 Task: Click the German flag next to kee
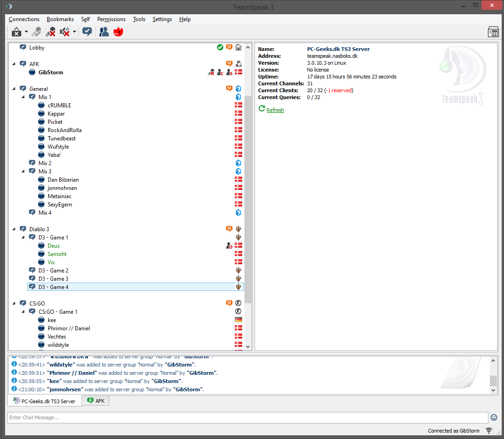[238, 320]
